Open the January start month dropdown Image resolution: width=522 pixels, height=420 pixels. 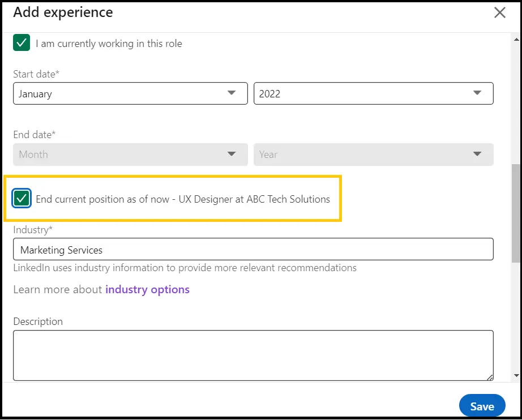130,93
